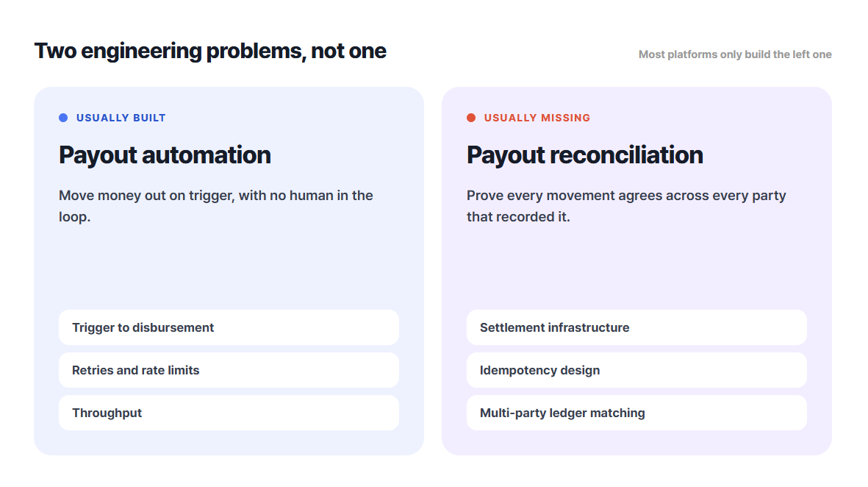Click the Prove every movement agrees description
Image resolution: width=868 pixels, height=487 pixels.
click(626, 206)
